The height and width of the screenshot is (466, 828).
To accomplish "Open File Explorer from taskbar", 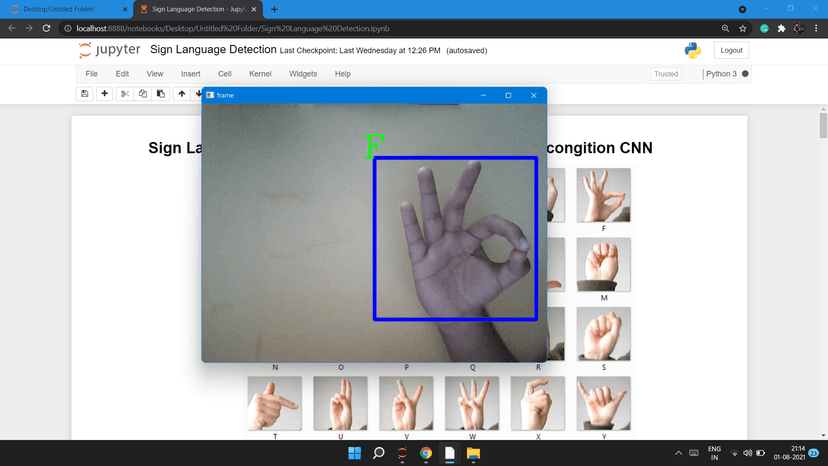I will point(473,453).
